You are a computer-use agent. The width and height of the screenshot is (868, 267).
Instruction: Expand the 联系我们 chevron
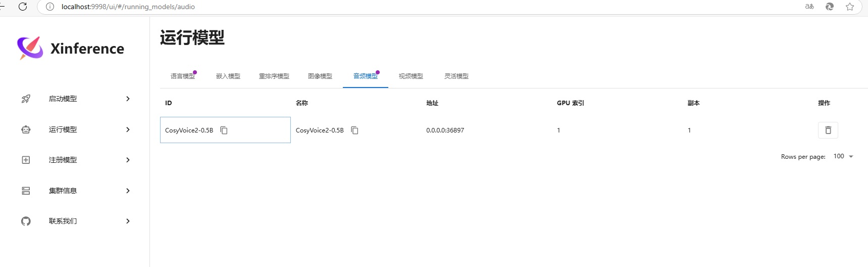click(x=128, y=221)
